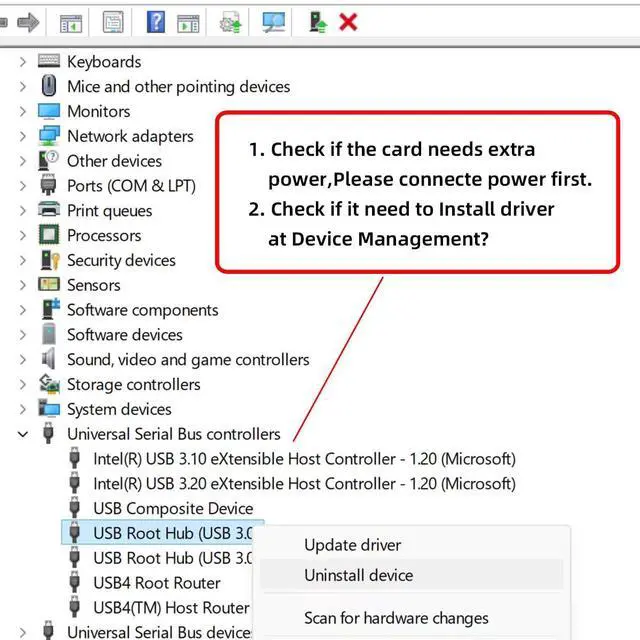Select the USB4 Root Router device
Screen dimensions: 640x640
pos(156,583)
